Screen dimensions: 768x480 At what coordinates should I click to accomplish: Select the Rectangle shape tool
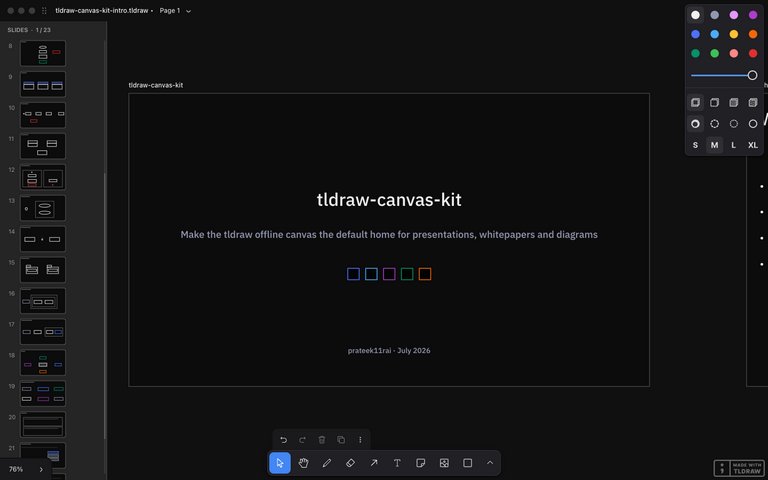pyautogui.click(x=468, y=463)
